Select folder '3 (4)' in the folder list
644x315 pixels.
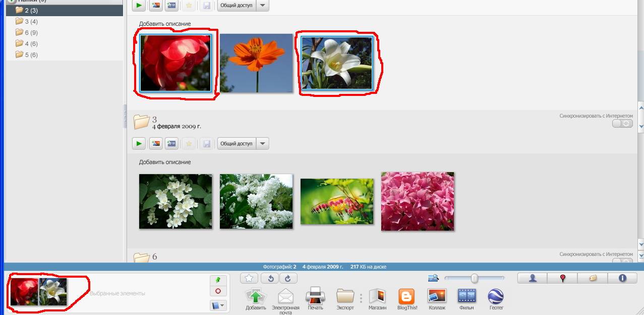[65, 21]
